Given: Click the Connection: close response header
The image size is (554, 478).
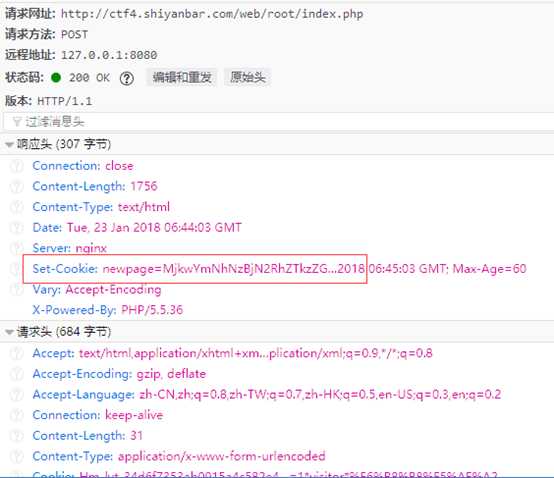Looking at the screenshot, I should [x=83, y=166].
